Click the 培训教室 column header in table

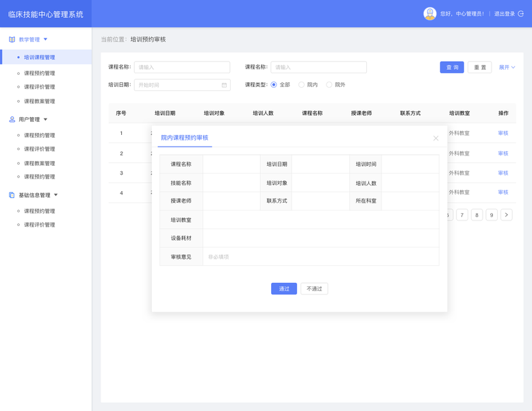pyautogui.click(x=459, y=113)
